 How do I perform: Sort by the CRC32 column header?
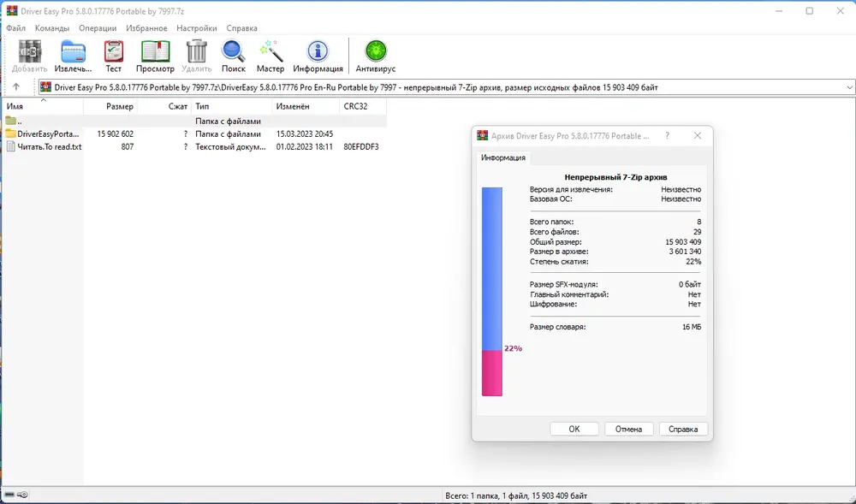pyautogui.click(x=362, y=106)
